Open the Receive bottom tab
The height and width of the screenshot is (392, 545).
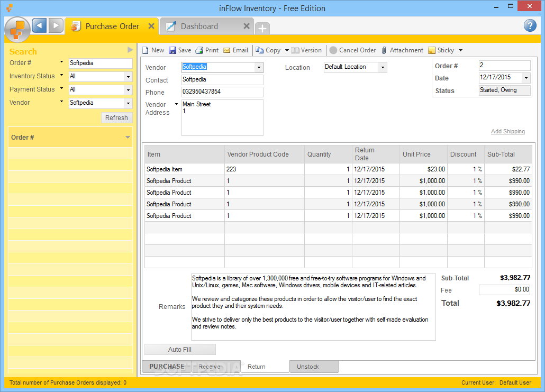(216, 367)
